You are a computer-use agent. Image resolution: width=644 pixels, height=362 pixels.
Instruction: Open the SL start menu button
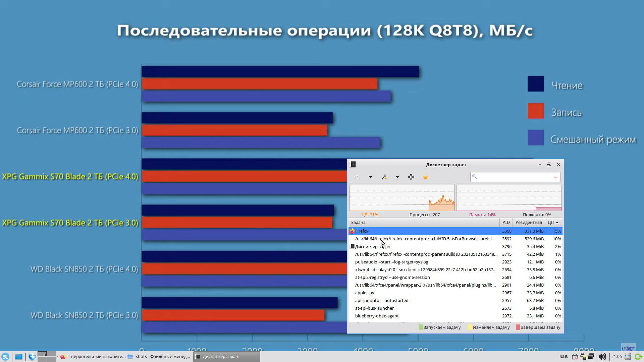5,357
